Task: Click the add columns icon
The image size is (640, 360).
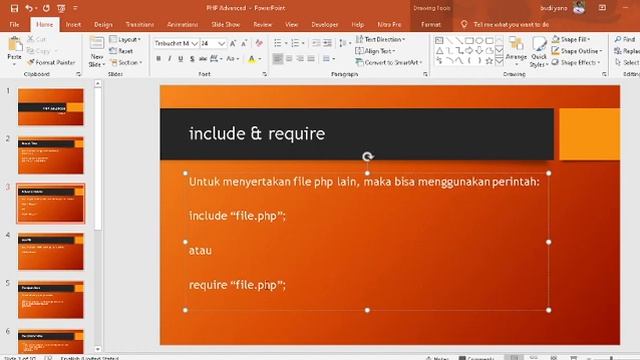Action: 327,59
